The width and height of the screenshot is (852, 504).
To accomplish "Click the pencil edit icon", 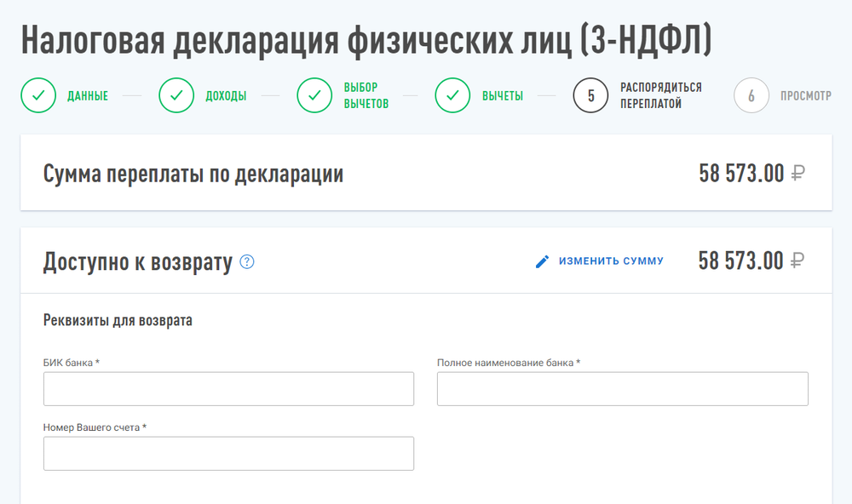I will point(542,261).
